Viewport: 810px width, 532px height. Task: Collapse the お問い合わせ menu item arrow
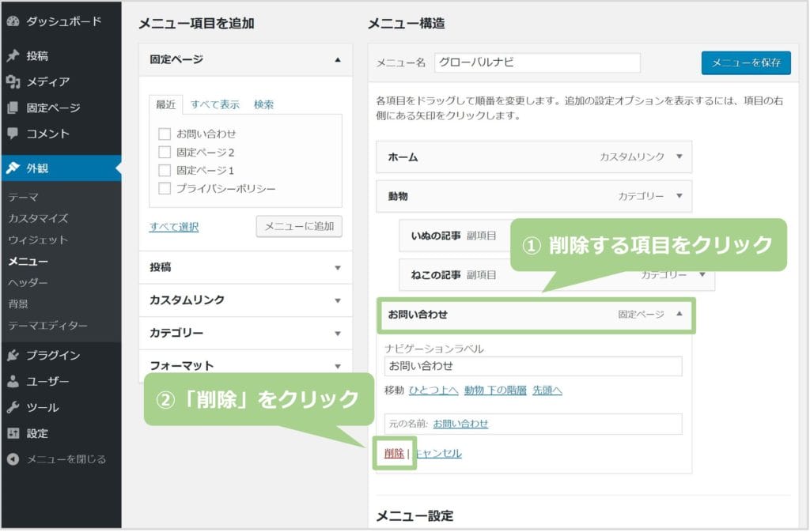[x=679, y=314]
